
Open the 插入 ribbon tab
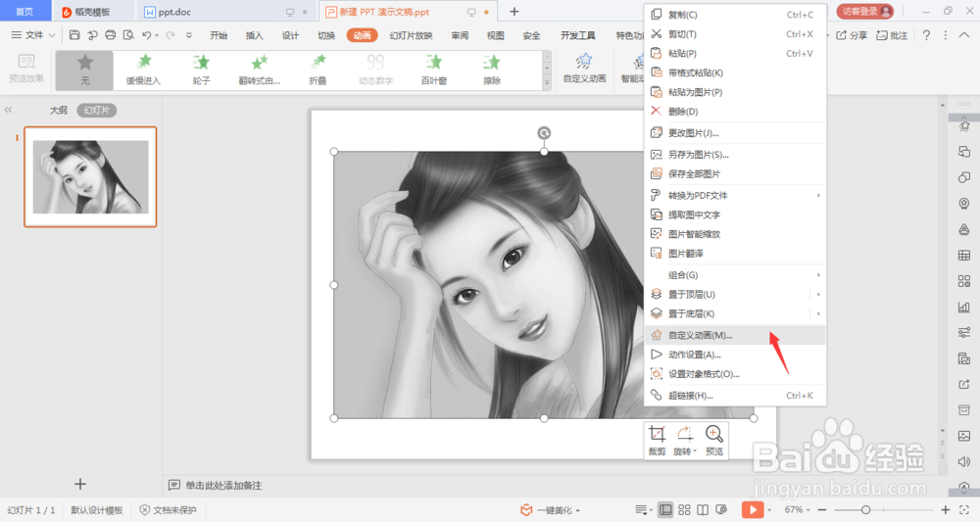(x=255, y=35)
